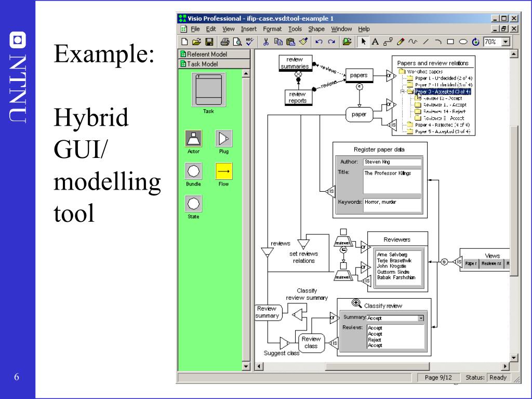
Task: Open a file with the folder icon
Action: [x=196, y=42]
